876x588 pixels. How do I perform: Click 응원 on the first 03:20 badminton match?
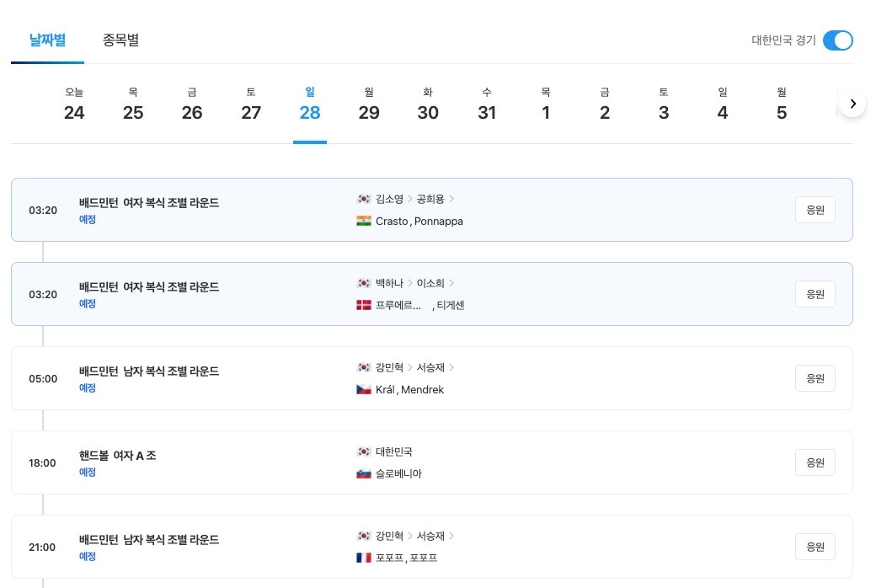pos(815,210)
